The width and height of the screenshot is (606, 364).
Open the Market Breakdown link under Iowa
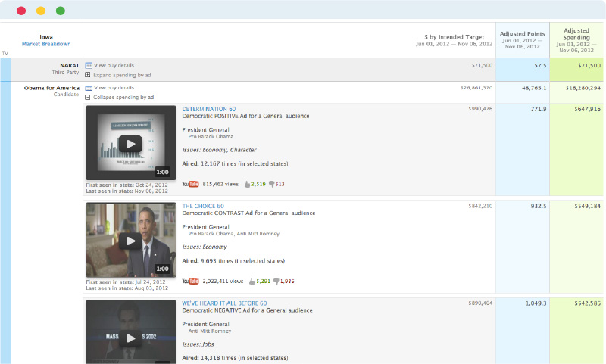point(46,44)
